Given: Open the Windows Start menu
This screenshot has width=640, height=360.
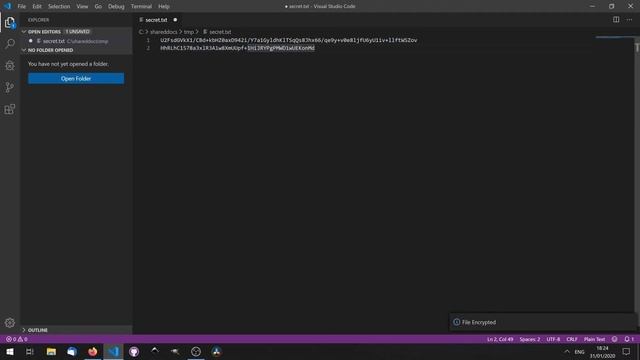Looking at the screenshot, I should pos(10,351).
